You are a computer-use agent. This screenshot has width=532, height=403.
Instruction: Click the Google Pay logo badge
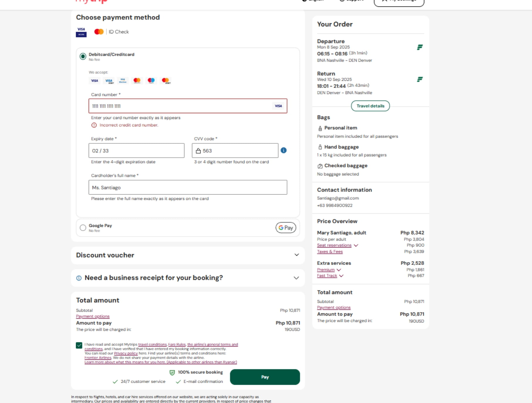coord(286,228)
